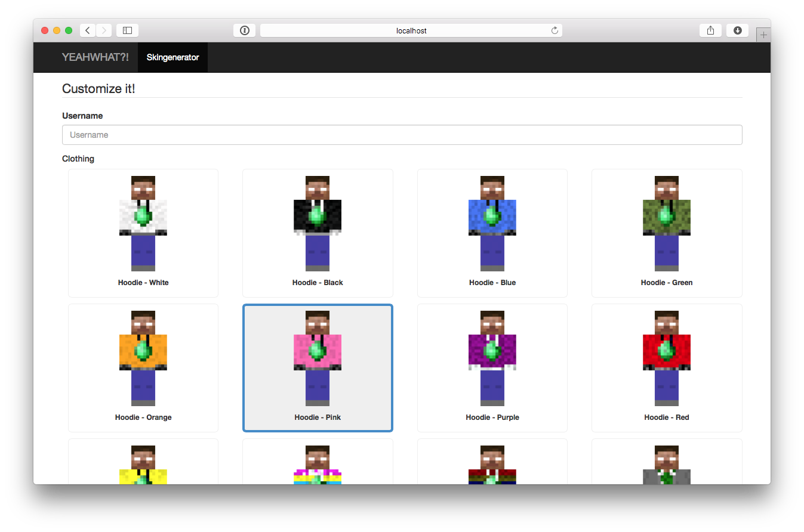Select the Hoodie - Green skin option

click(x=667, y=233)
